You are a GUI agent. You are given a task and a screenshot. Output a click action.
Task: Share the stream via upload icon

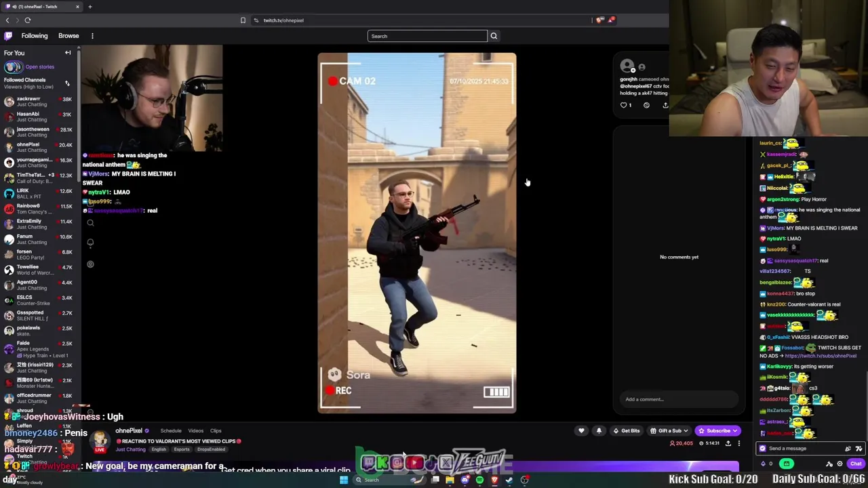tap(728, 443)
